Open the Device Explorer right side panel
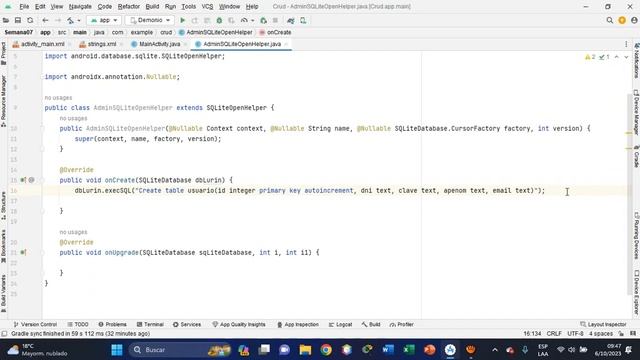 636,292
